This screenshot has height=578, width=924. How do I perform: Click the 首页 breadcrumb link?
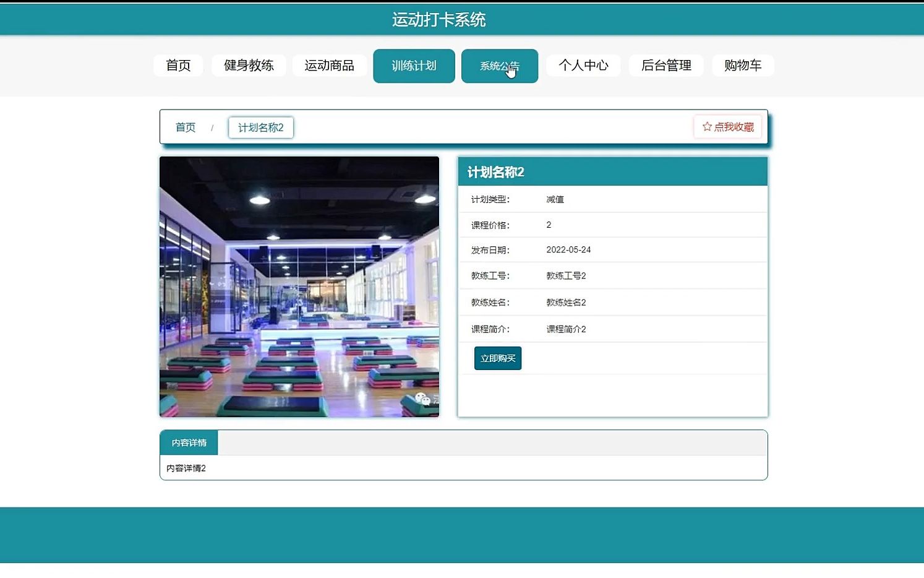click(x=185, y=127)
